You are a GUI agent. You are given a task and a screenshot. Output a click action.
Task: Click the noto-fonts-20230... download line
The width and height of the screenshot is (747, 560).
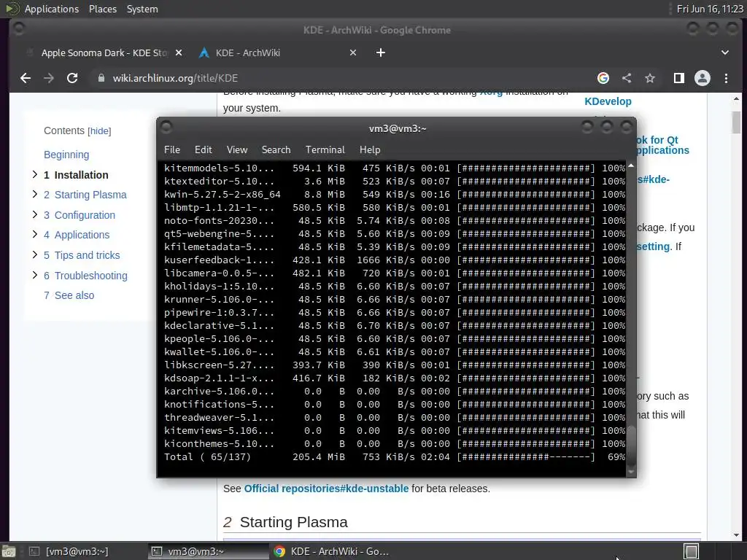(395, 220)
